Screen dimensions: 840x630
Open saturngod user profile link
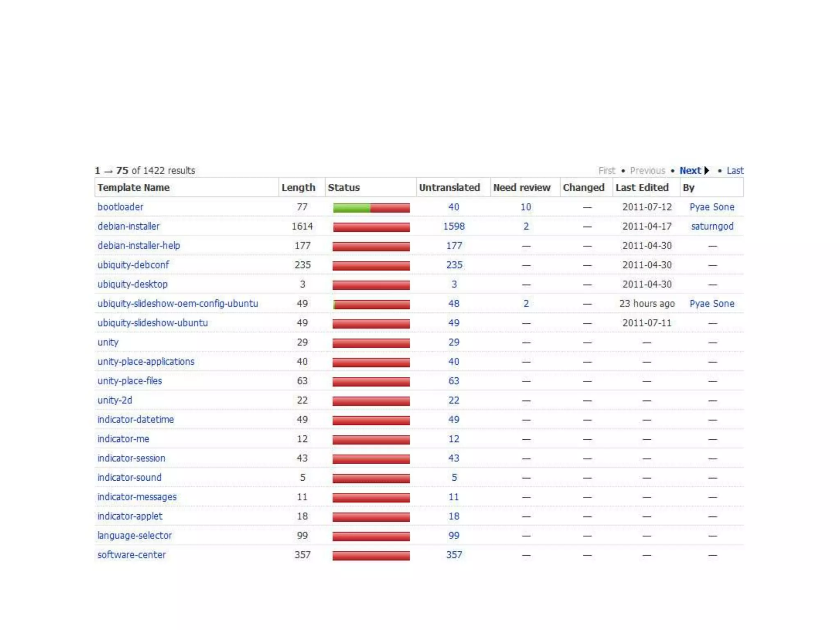click(712, 226)
